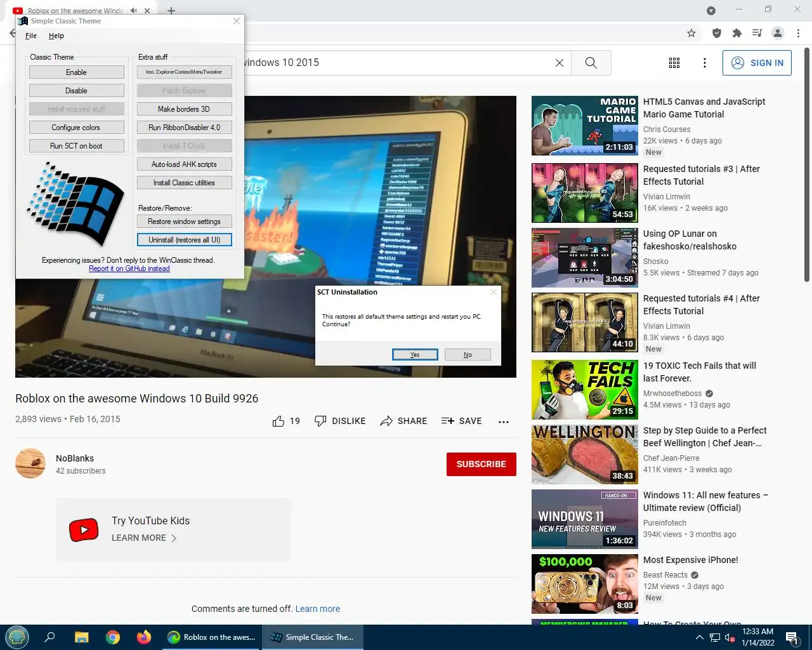The width and height of the screenshot is (812, 650).
Task: Click the Chrome tab search dropdown arrow
Action: click(x=711, y=11)
